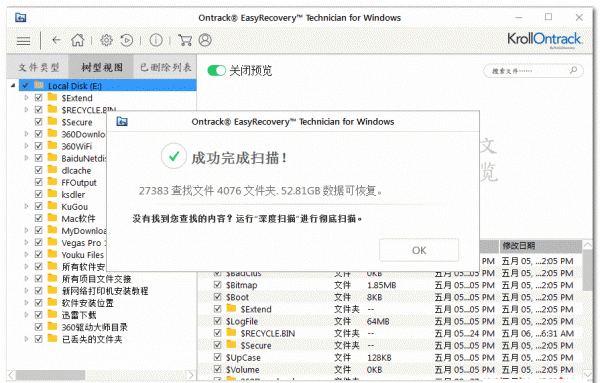Open settings gear icon

coord(106,40)
